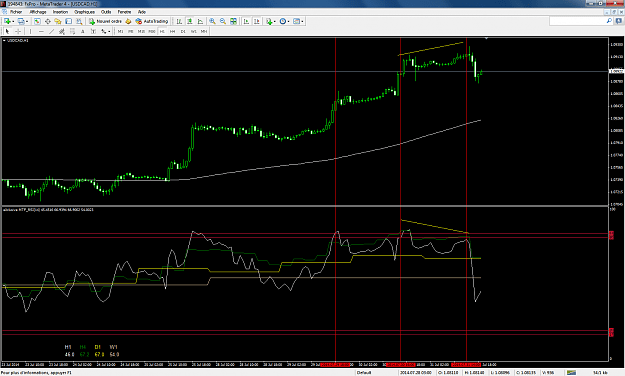Select the Crosshair tool
The height and width of the screenshot is (376, 625).
[18, 31]
